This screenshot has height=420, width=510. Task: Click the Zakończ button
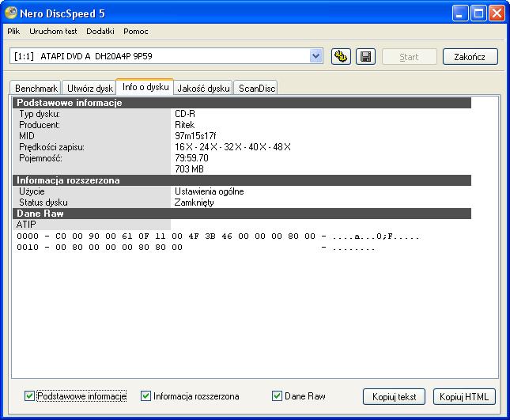[x=470, y=57]
